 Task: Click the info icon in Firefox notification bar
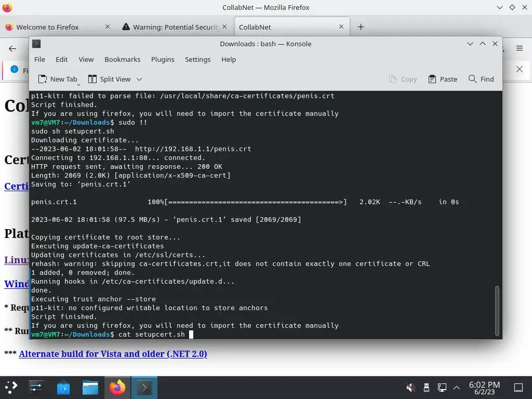point(14,69)
